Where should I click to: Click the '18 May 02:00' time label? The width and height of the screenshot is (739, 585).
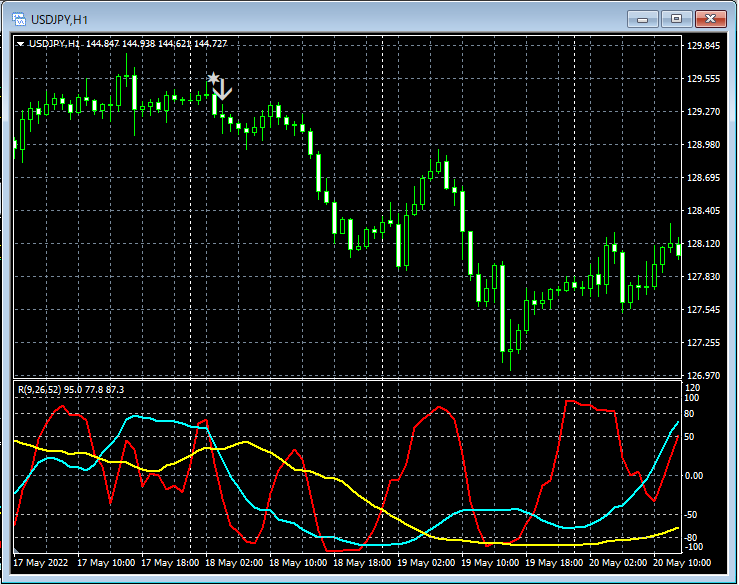[x=234, y=563]
